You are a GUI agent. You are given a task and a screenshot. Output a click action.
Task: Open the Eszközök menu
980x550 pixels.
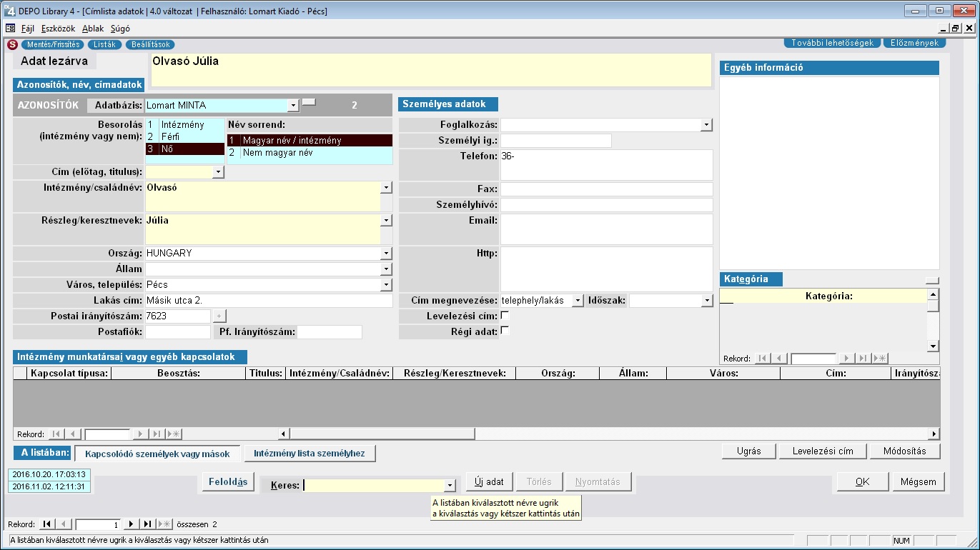coord(58,29)
